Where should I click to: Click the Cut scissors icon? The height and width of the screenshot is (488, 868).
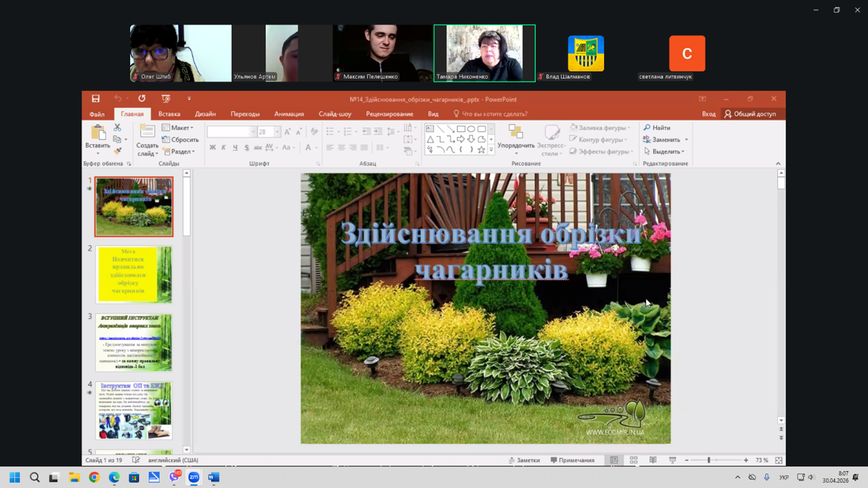click(117, 128)
